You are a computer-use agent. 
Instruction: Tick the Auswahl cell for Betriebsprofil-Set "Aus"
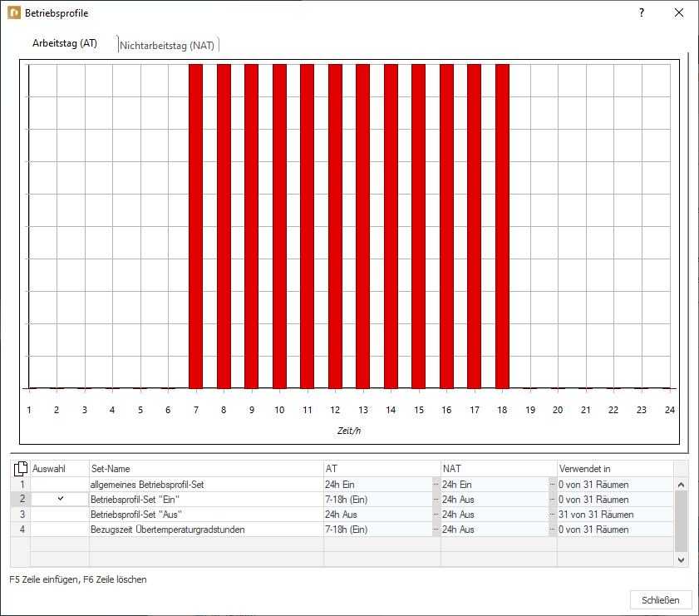60,515
